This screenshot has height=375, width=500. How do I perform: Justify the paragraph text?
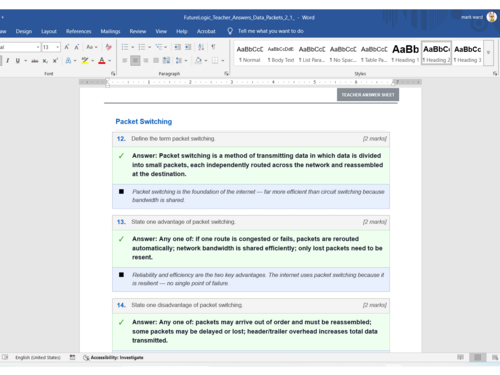(156, 61)
